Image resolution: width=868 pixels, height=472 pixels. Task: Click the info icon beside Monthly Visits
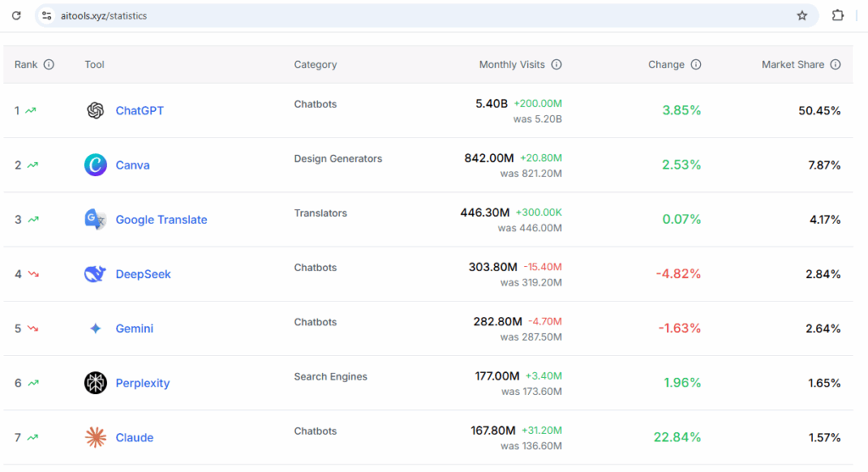[x=556, y=64]
